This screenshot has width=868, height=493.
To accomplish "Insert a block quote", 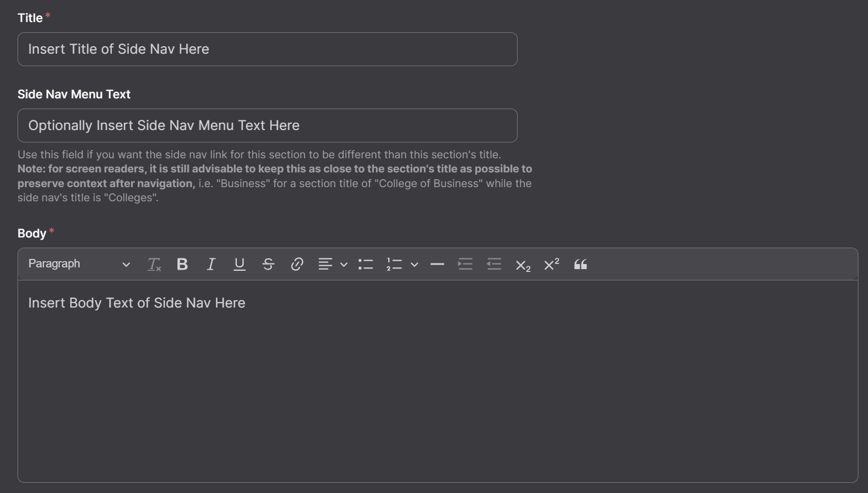I will (x=580, y=264).
